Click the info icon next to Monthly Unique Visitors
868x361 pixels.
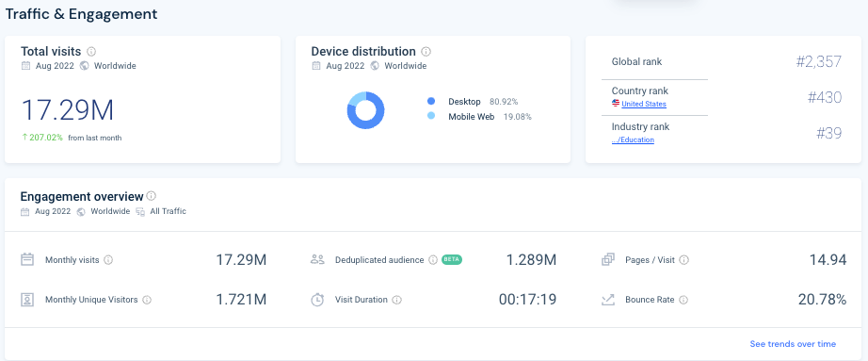click(147, 300)
